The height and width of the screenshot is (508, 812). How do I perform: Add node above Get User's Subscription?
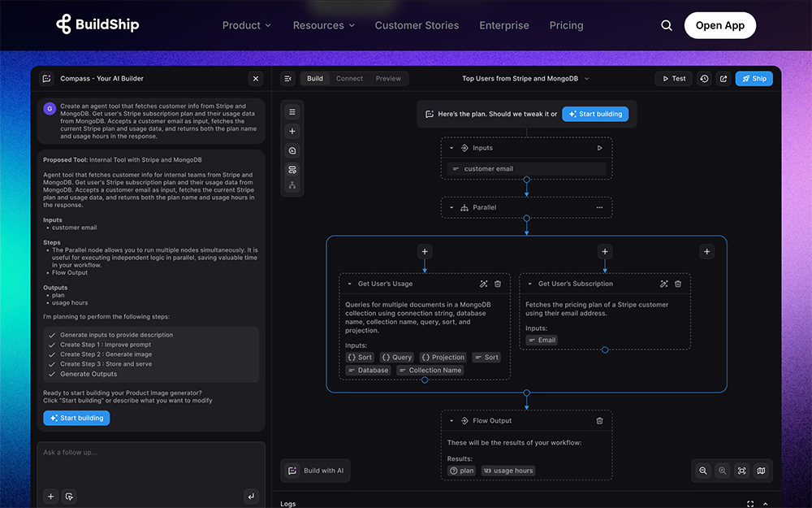tap(605, 252)
